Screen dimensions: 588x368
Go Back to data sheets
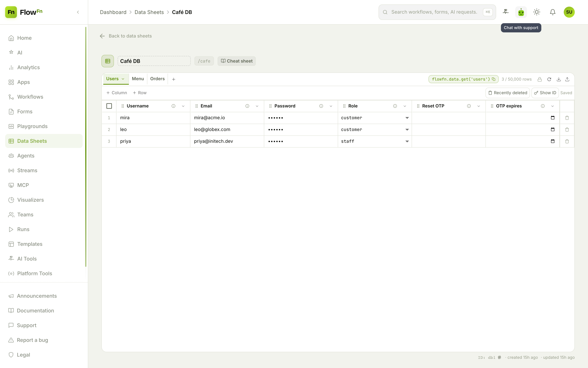point(126,36)
